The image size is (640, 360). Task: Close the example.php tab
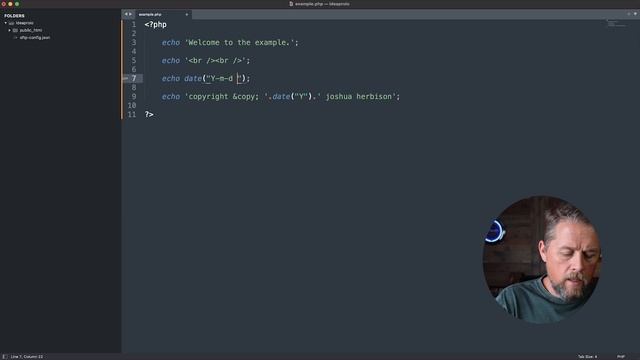point(187,14)
